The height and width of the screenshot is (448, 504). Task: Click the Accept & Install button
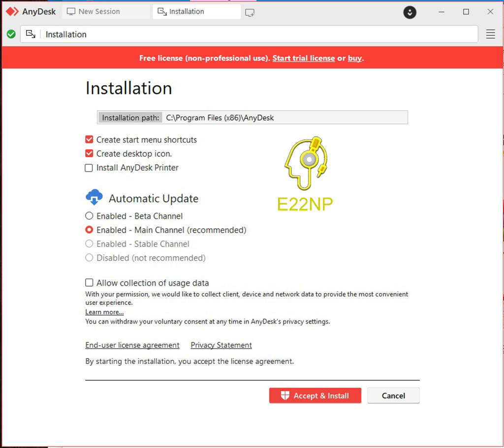click(x=315, y=395)
